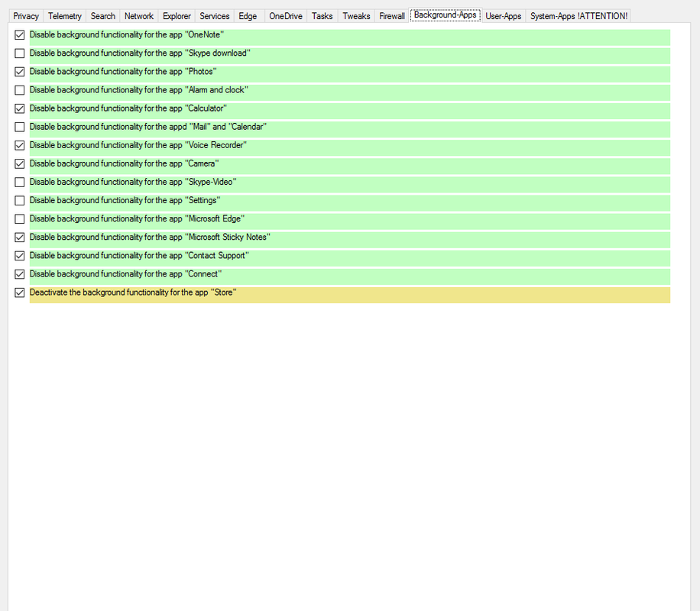700x611 pixels.
Task: Uncheck the OneNote background checkbox
Action: (20, 35)
